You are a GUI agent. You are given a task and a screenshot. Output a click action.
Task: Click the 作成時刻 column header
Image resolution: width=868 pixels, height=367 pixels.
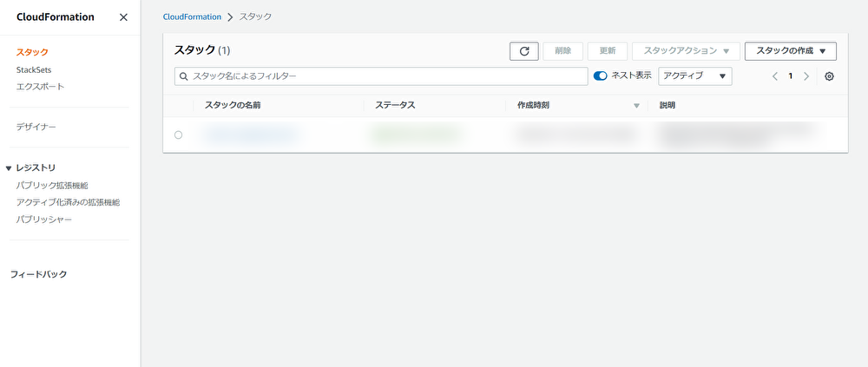pyautogui.click(x=534, y=106)
